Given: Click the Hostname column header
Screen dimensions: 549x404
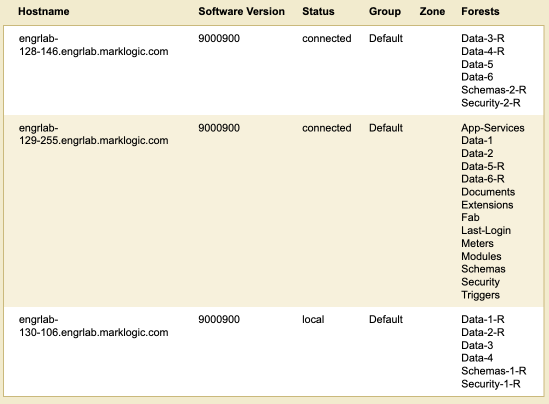Looking at the screenshot, I should 44,12.
